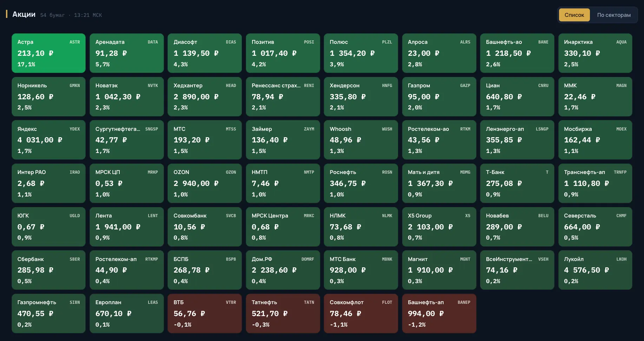The width and height of the screenshot is (644, 341).
Task: Click the Полюс PLZL card
Action: [361, 53]
